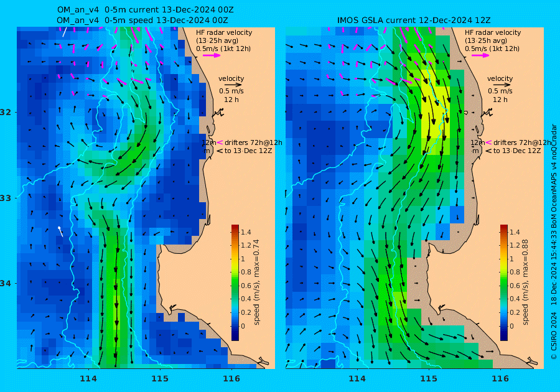Click 'to 13 Dec 12Z' text in left map
Screen dimensions: 560x392
click(x=248, y=151)
